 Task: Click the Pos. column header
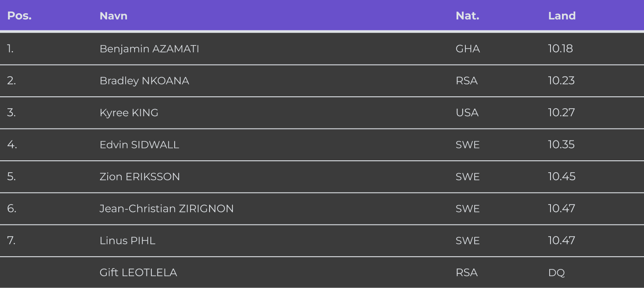click(19, 16)
